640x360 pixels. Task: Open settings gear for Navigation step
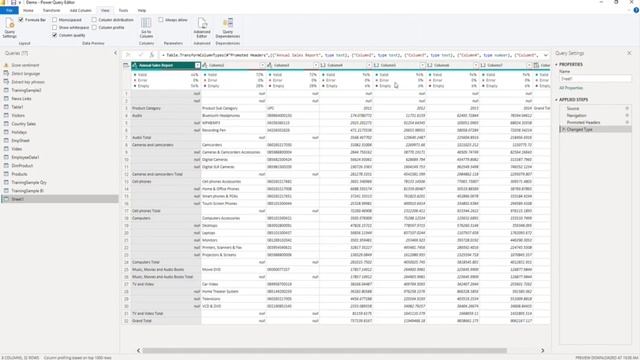(x=627, y=116)
